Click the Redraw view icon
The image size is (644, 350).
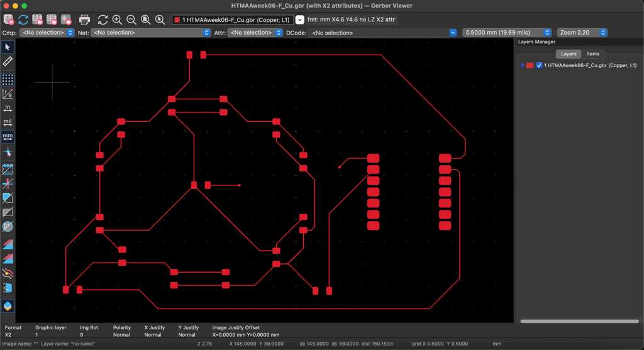click(x=103, y=20)
